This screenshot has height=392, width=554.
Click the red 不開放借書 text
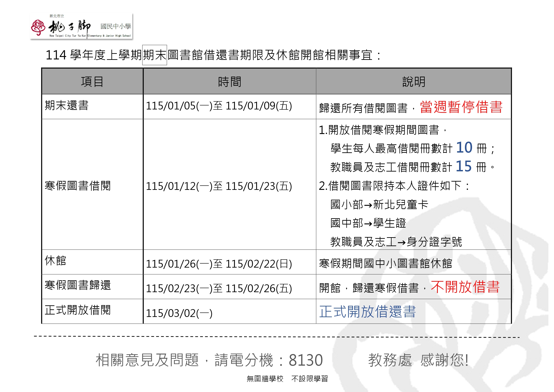[x=465, y=287]
